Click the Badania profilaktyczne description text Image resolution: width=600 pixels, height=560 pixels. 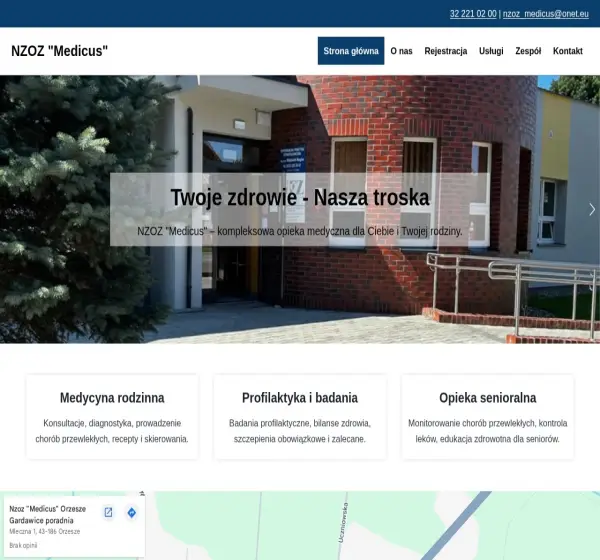pos(300,431)
